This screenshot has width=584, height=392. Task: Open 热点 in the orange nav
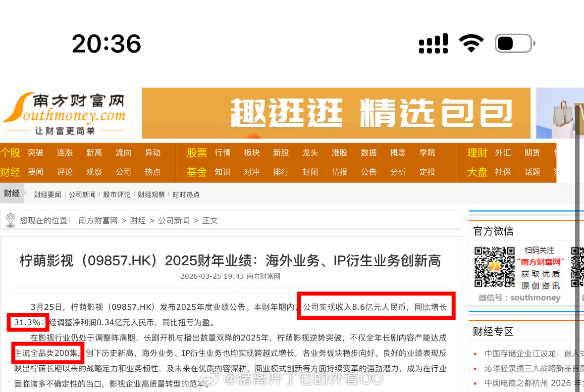click(x=153, y=172)
